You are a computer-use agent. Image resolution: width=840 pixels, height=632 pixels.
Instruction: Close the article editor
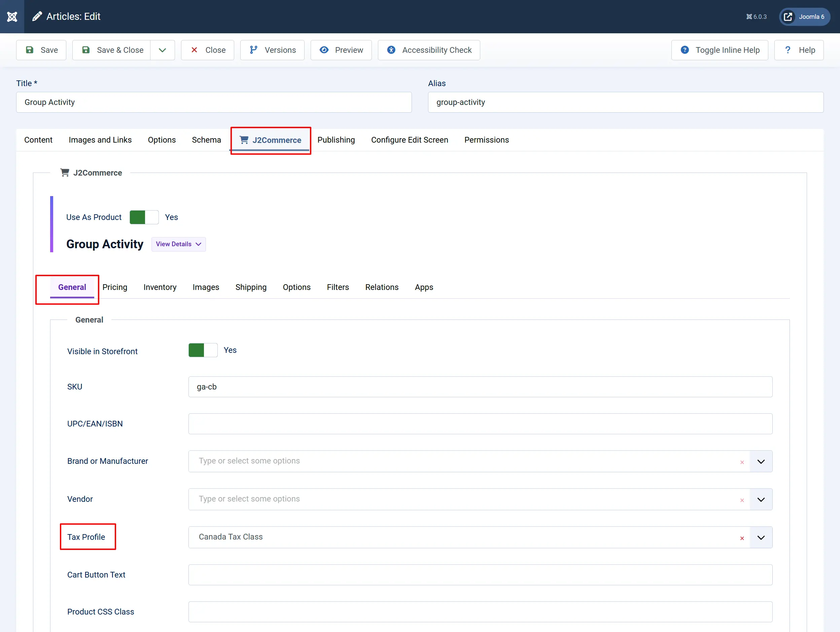[x=208, y=50]
